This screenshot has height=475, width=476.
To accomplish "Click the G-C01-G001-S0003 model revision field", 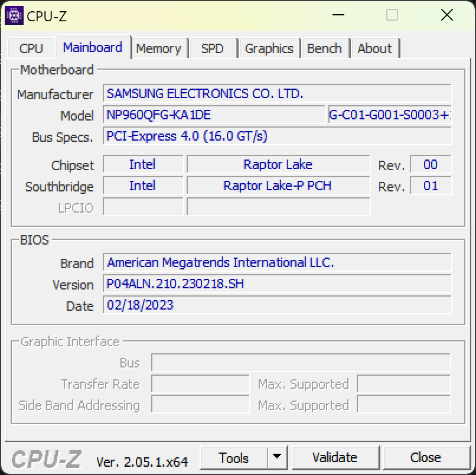I will 390,115.
